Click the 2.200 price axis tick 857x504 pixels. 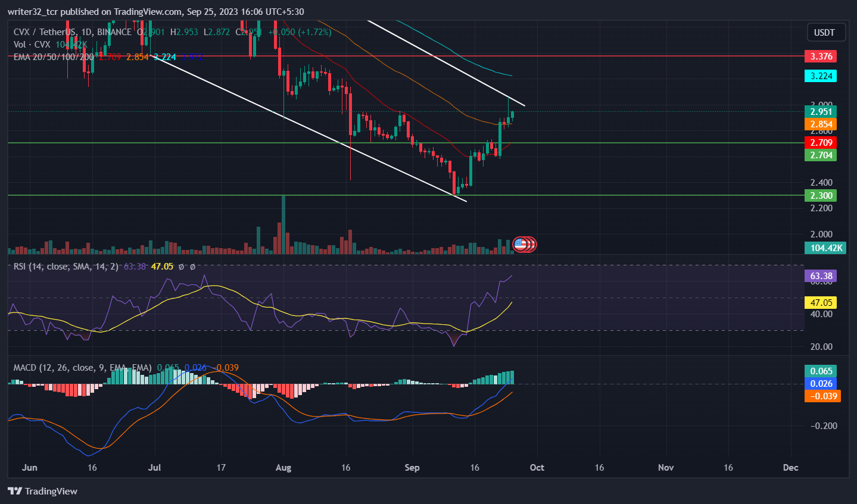pos(821,208)
